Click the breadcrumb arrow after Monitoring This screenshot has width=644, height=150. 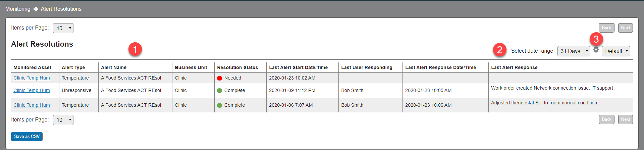(36, 9)
